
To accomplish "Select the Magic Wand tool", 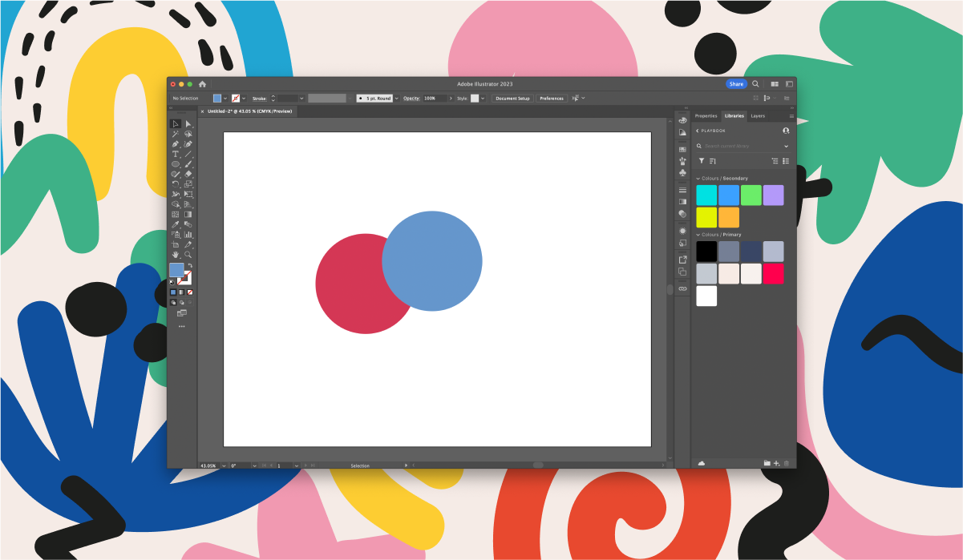I will (x=175, y=134).
